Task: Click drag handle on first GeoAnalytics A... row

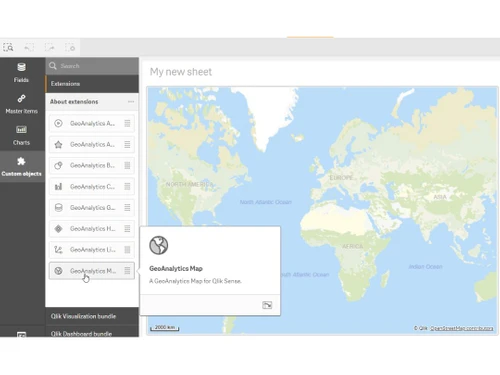Action: click(x=127, y=123)
